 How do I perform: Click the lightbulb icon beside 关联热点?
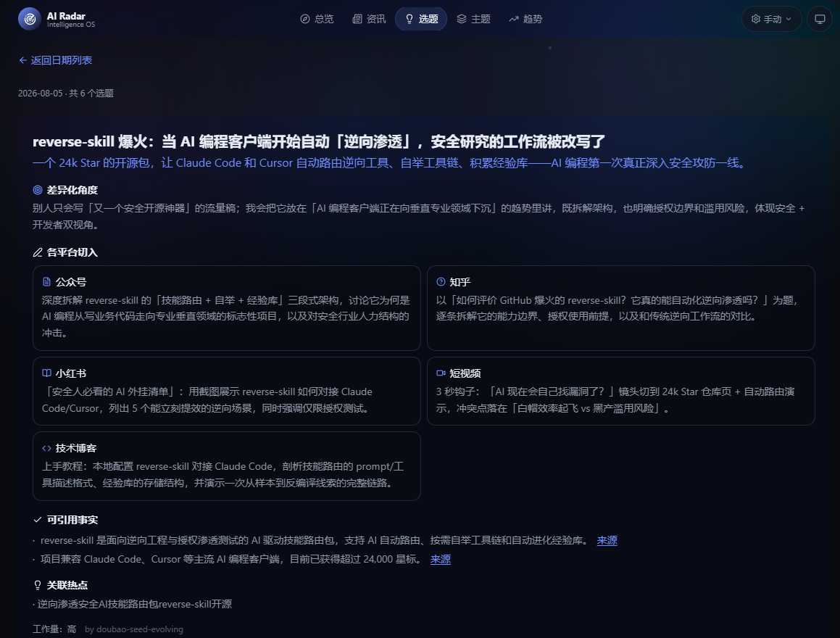coord(38,585)
